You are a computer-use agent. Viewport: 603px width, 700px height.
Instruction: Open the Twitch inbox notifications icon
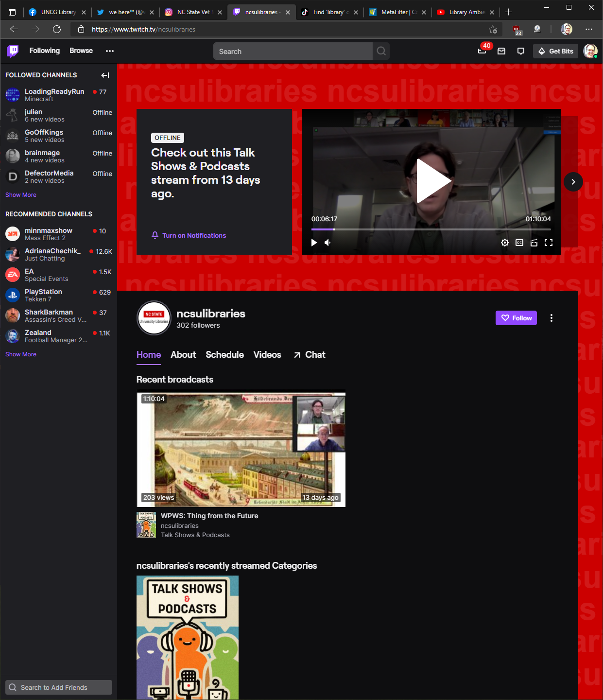point(501,51)
